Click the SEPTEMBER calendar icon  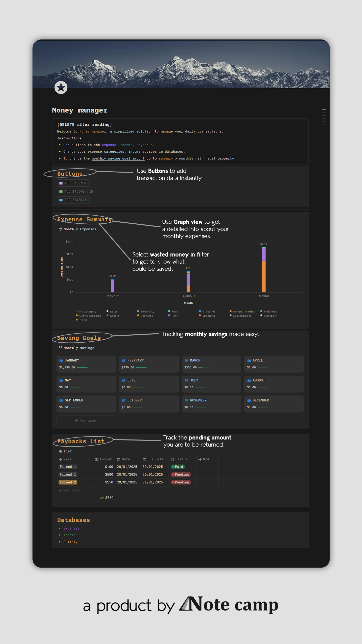pyautogui.click(x=61, y=400)
